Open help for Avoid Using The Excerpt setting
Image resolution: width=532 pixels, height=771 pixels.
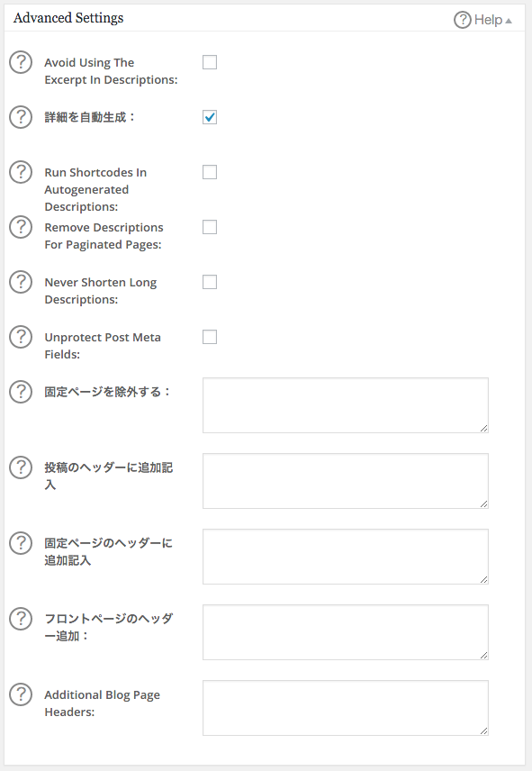20,62
